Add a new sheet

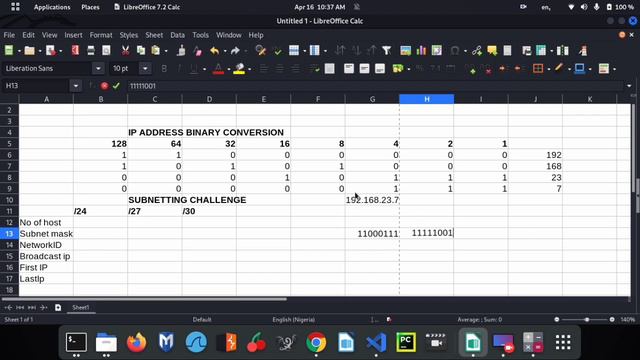point(58,307)
